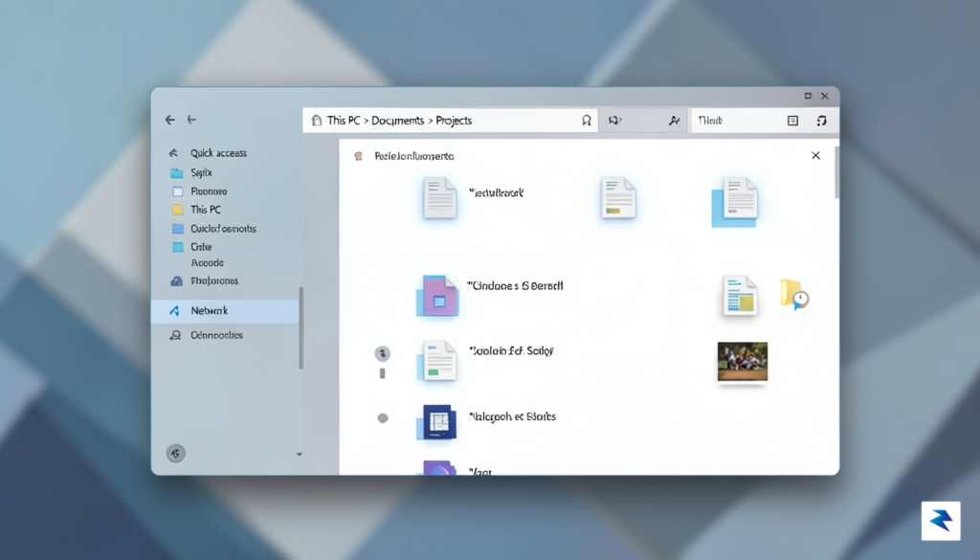Click the list layout icon in the search box
Viewport: 980px width, 560px height.
792,121
